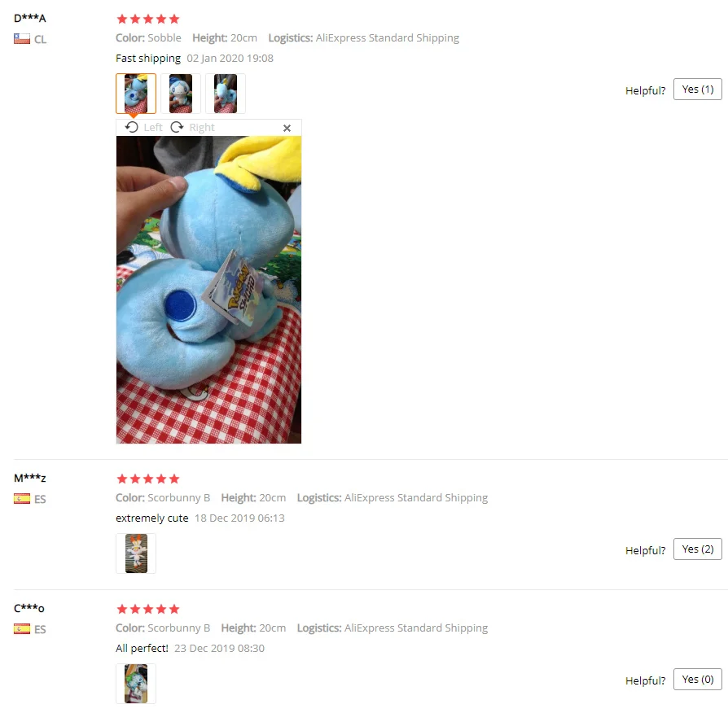This screenshot has height=713, width=728.
Task: Click reviewer name D***A
Action: (29, 19)
